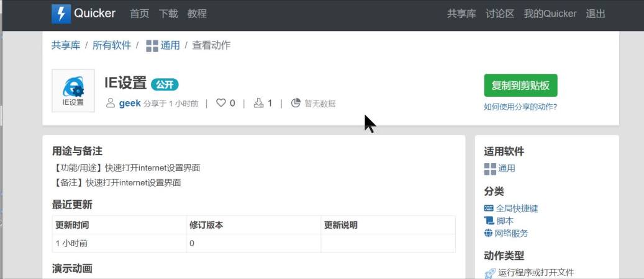This screenshot has height=279, width=644.
Task: Click the 分类 sidebar heading
Action: tap(494, 192)
